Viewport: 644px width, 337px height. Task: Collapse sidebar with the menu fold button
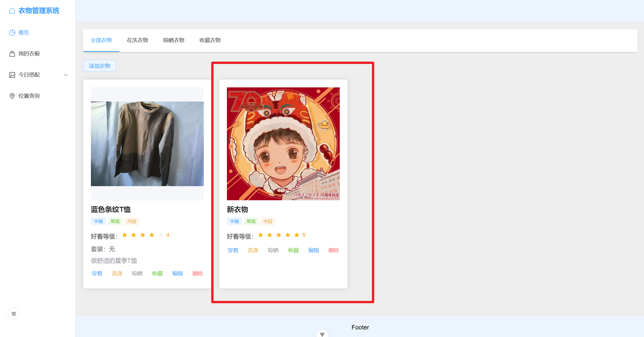click(x=14, y=314)
